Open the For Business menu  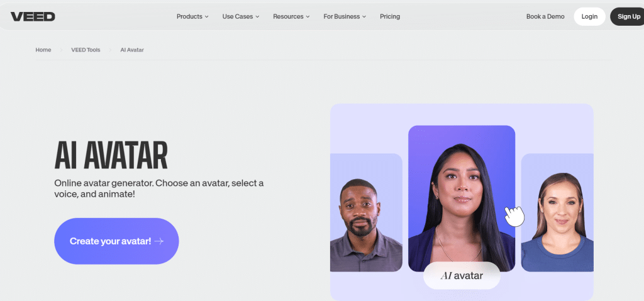(345, 16)
